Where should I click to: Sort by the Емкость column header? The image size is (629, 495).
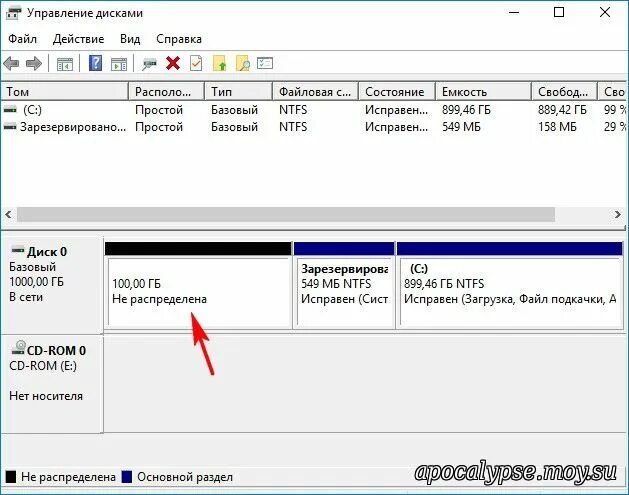(x=483, y=92)
